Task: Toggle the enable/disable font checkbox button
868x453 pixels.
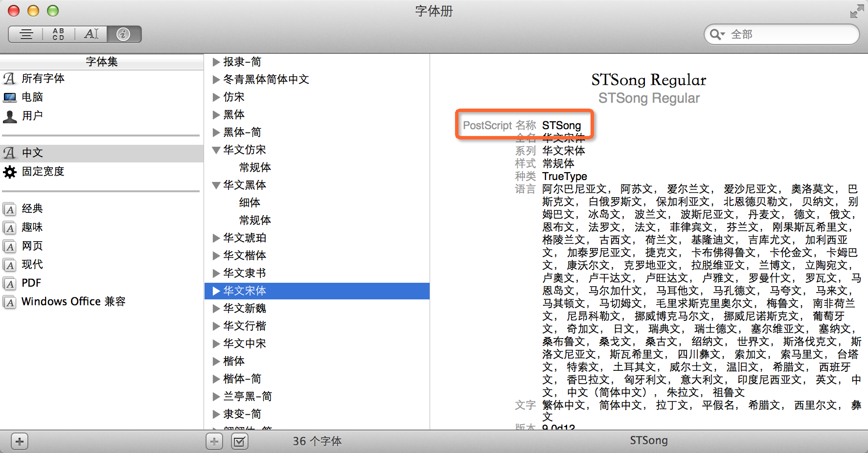Action: (239, 442)
